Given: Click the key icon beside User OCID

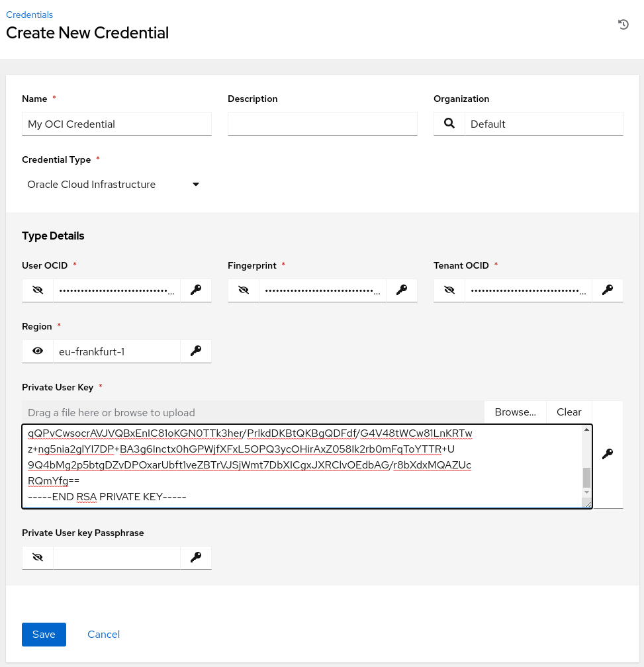Looking at the screenshot, I should pos(195,290).
